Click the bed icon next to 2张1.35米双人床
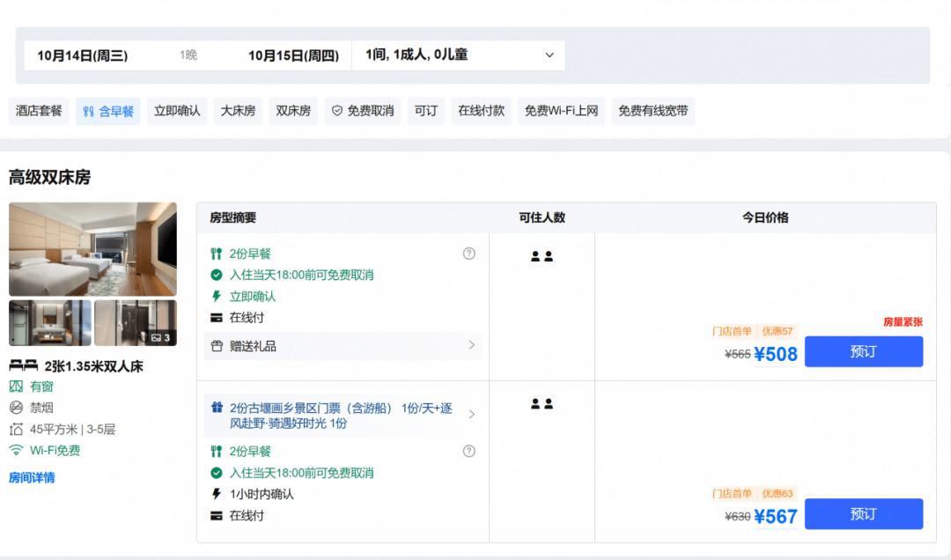Screen dimensions: 951x560 click(24, 365)
